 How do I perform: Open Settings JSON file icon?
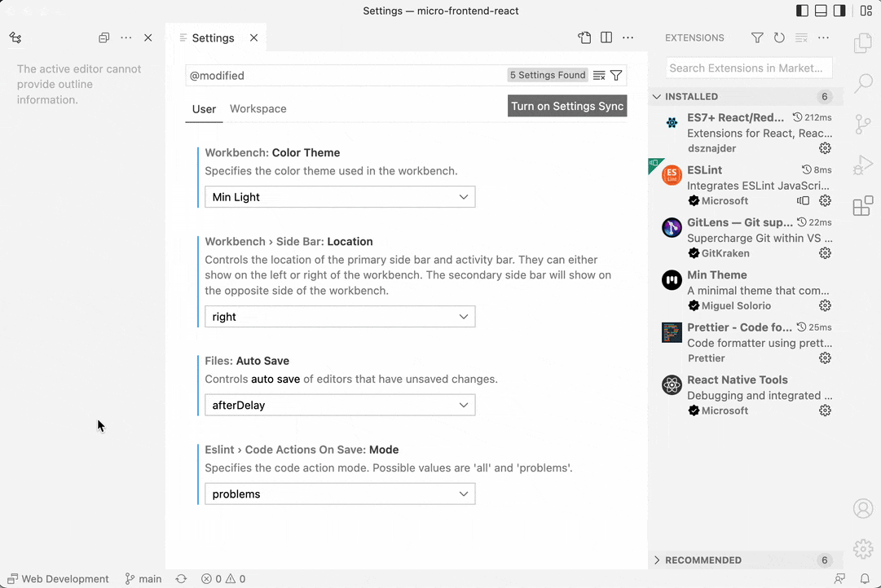[584, 37]
